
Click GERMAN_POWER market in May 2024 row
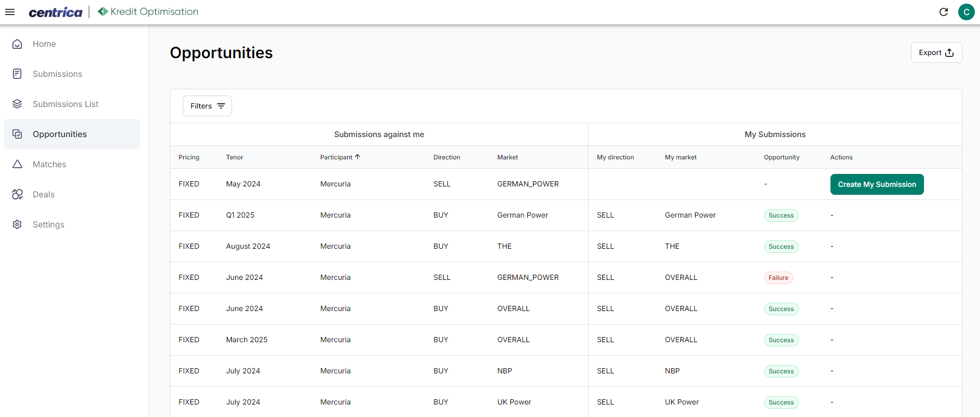pos(528,184)
